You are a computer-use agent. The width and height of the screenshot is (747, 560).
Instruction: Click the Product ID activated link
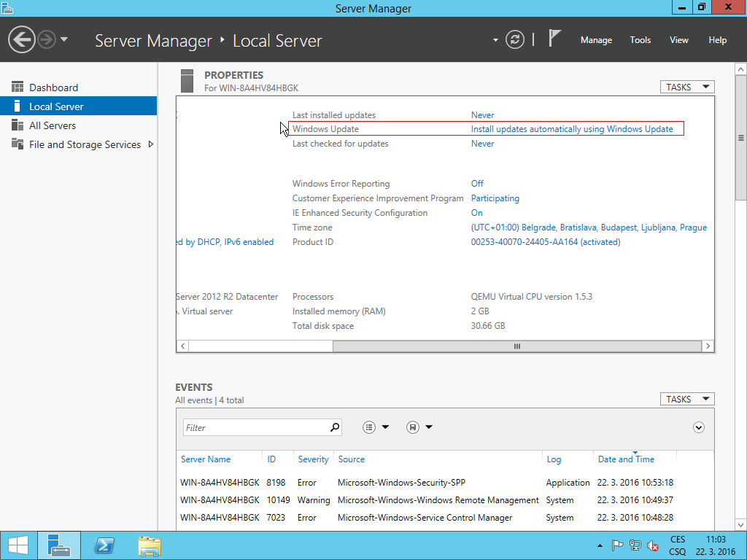(546, 242)
